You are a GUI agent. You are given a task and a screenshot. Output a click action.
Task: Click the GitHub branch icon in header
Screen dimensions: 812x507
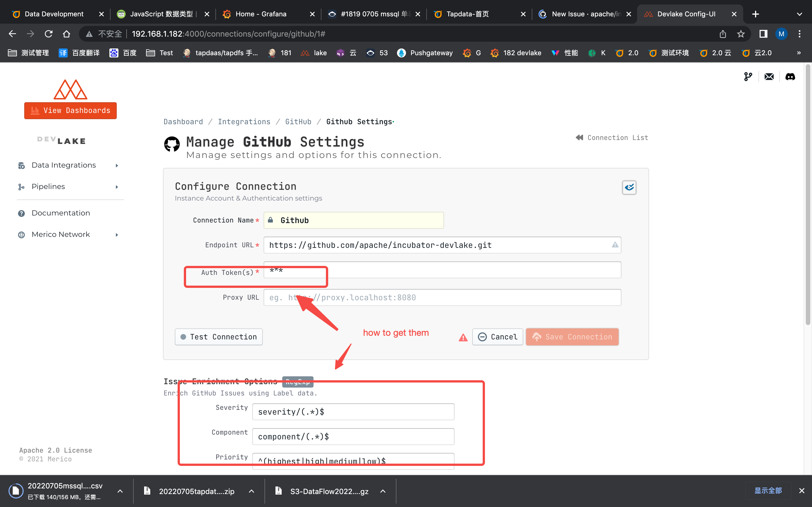pyautogui.click(x=748, y=77)
